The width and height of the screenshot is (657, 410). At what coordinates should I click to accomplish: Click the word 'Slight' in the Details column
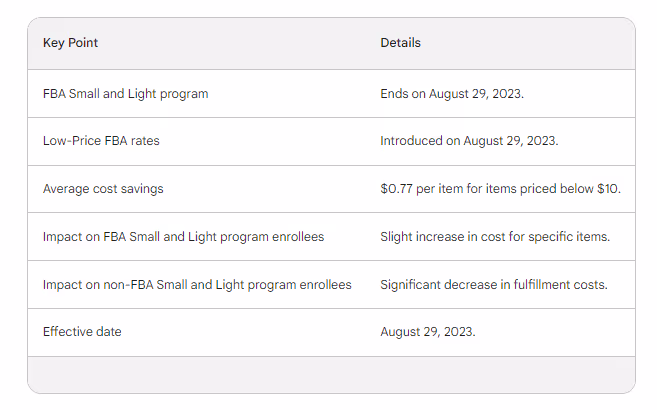[x=398, y=237]
